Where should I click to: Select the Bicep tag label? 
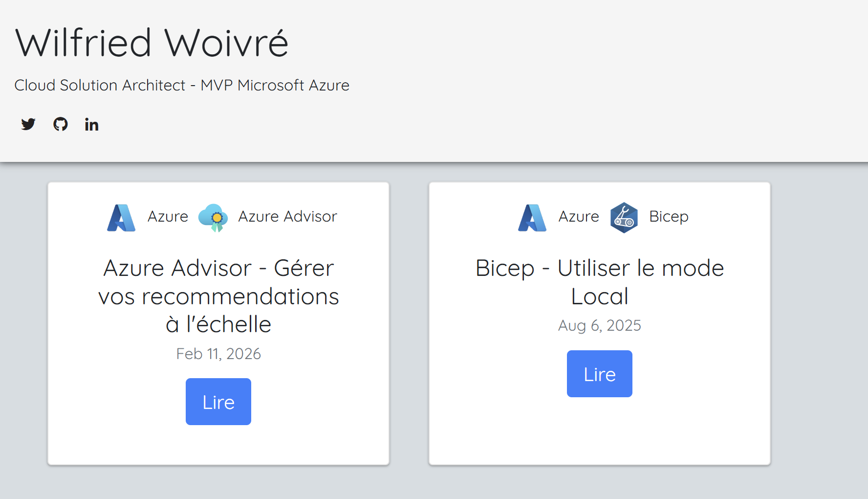click(x=669, y=216)
